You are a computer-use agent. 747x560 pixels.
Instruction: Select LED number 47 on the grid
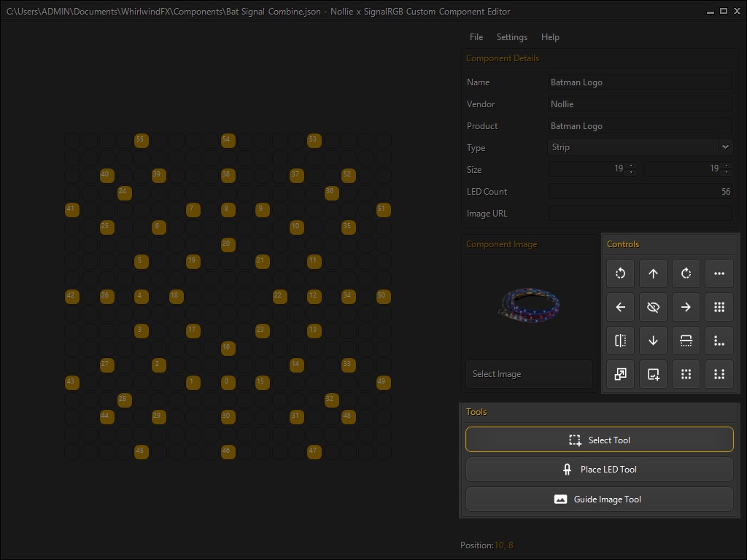314,451
